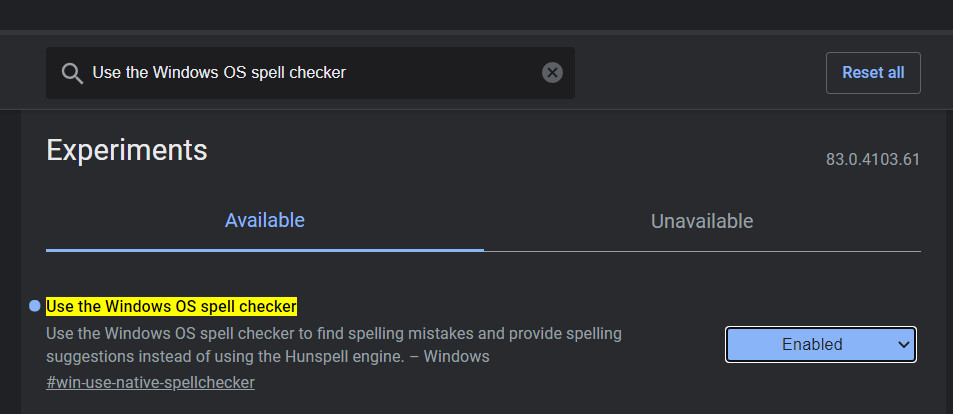
Task: Clear the search text with the X icon
Action: coord(552,73)
